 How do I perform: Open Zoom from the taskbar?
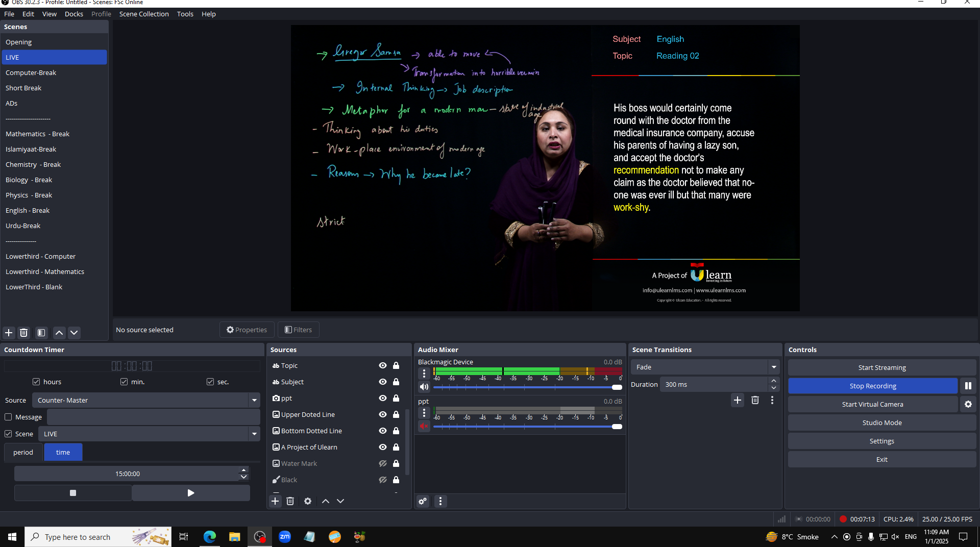click(x=285, y=536)
